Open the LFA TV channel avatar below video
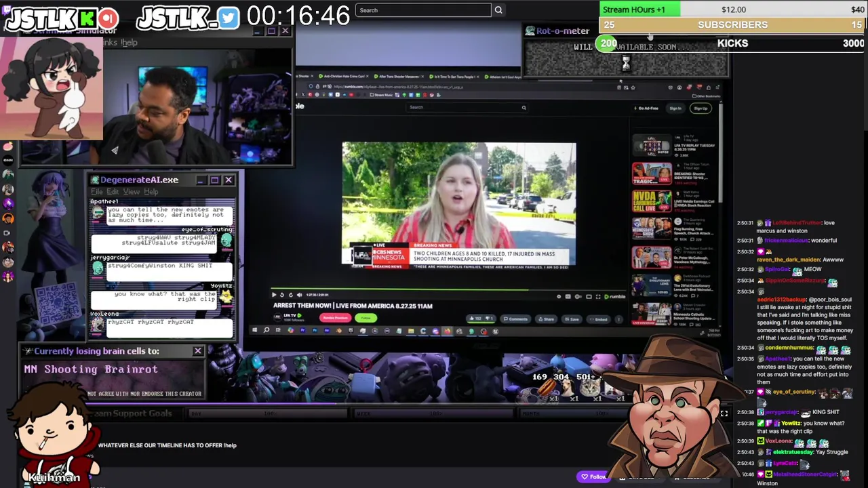 point(277,318)
